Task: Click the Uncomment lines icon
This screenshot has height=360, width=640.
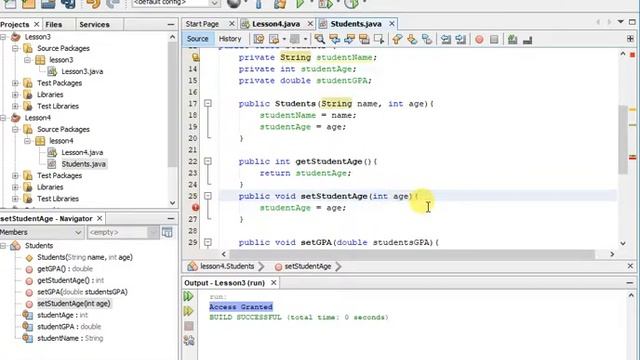Action: click(x=527, y=40)
